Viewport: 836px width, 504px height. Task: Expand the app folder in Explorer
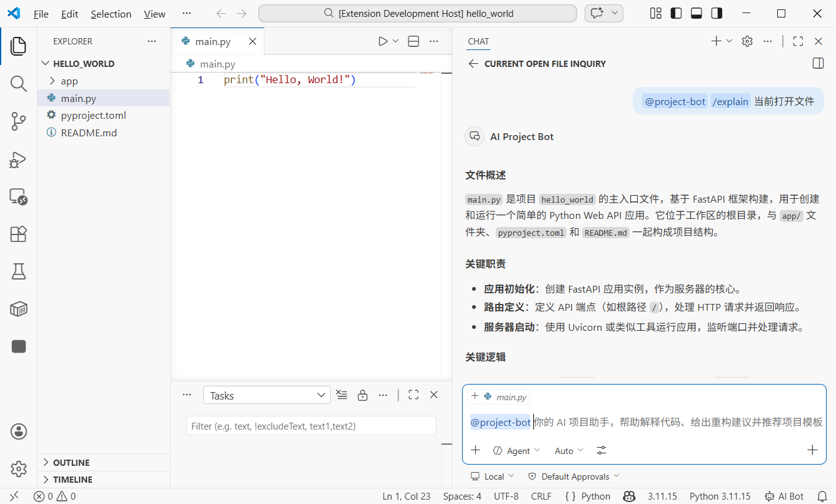pos(69,81)
